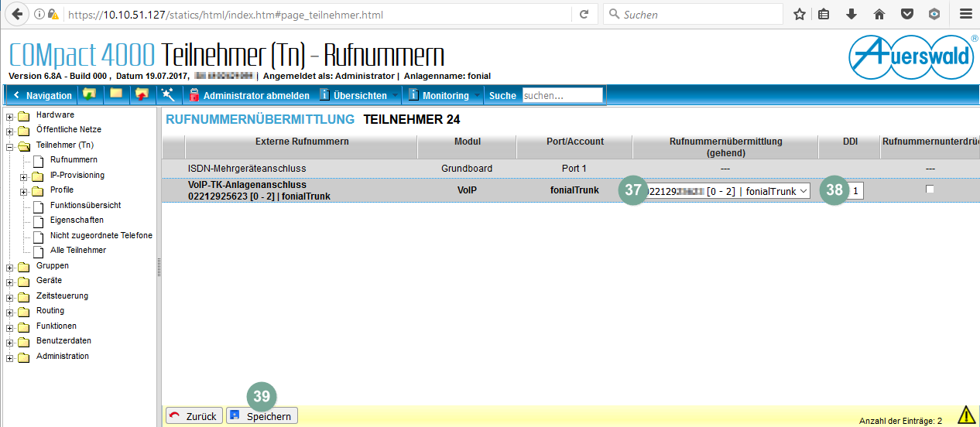
Task: Expand the Profile subfolder
Action: click(25, 192)
